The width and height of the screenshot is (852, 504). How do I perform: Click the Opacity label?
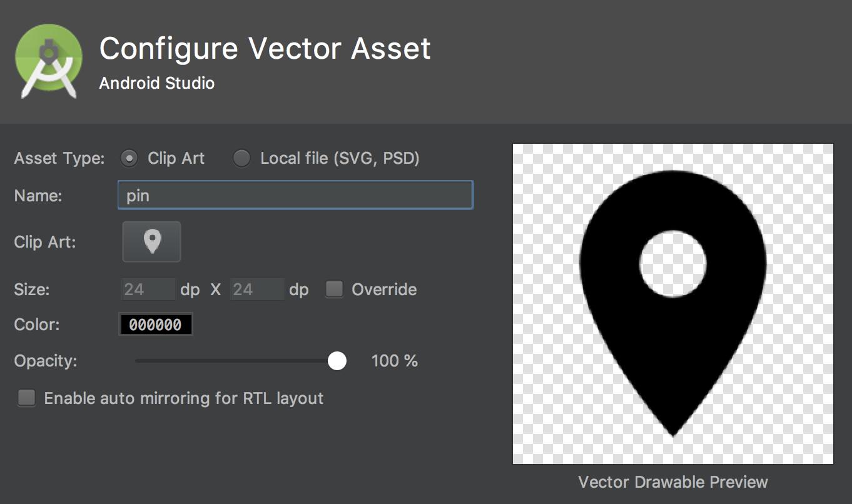click(x=45, y=361)
